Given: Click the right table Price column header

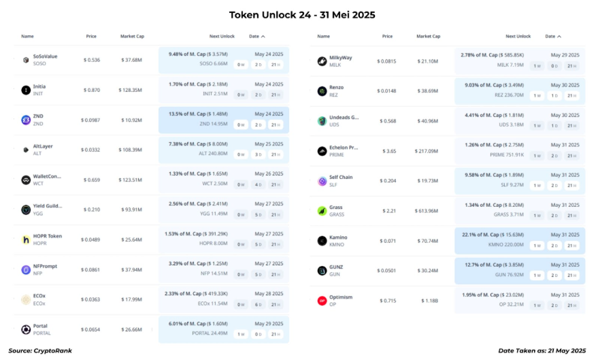Looking at the screenshot, I should point(387,36).
